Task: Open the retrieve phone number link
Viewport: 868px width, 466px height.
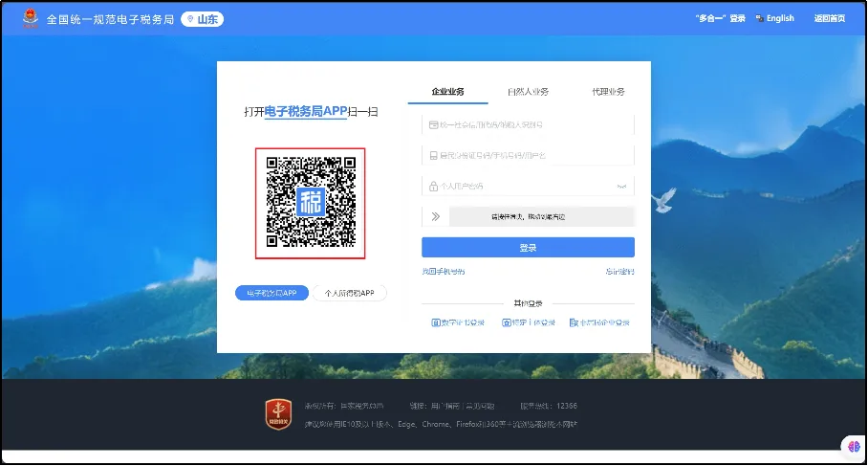Action: pyautogui.click(x=444, y=271)
